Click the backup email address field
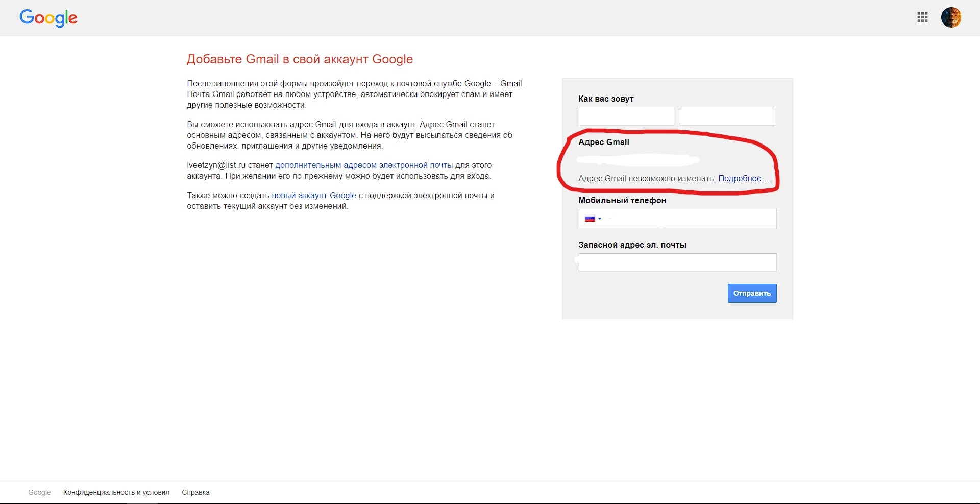 coord(677,262)
